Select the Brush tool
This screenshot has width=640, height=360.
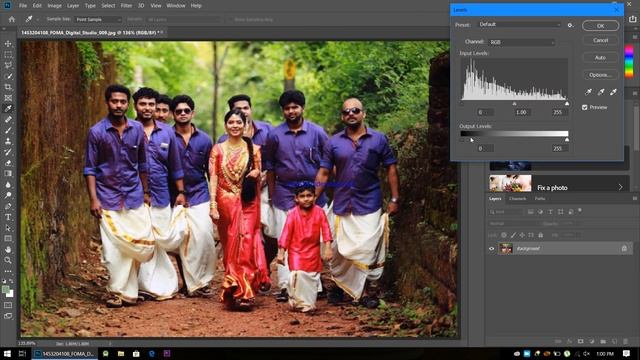[x=8, y=130]
